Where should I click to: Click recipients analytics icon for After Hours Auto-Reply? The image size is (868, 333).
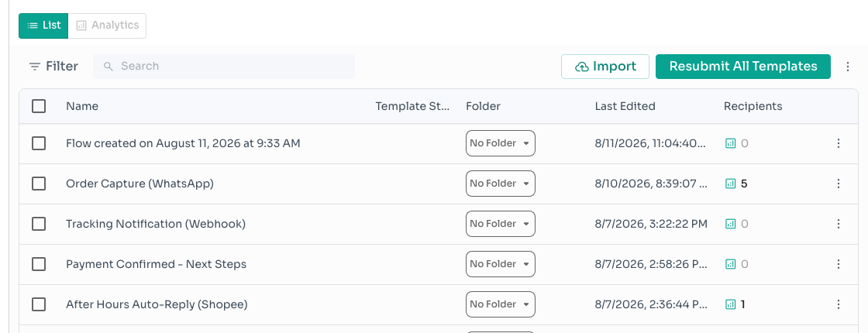tap(730, 304)
